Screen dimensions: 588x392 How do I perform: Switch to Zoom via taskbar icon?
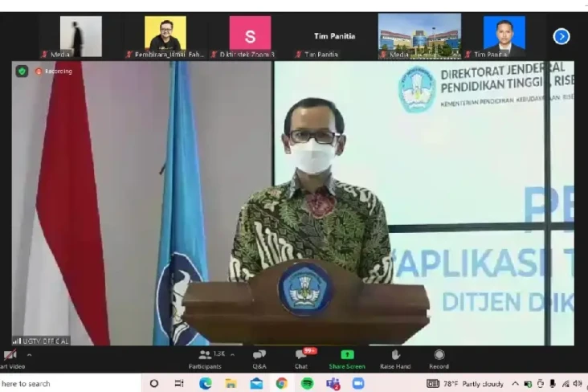click(358, 383)
